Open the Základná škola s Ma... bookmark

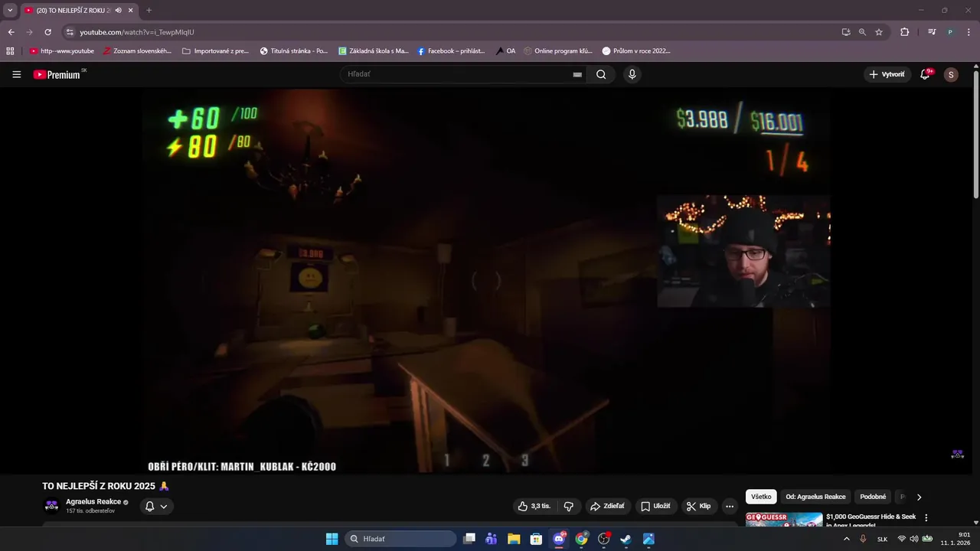(x=374, y=51)
